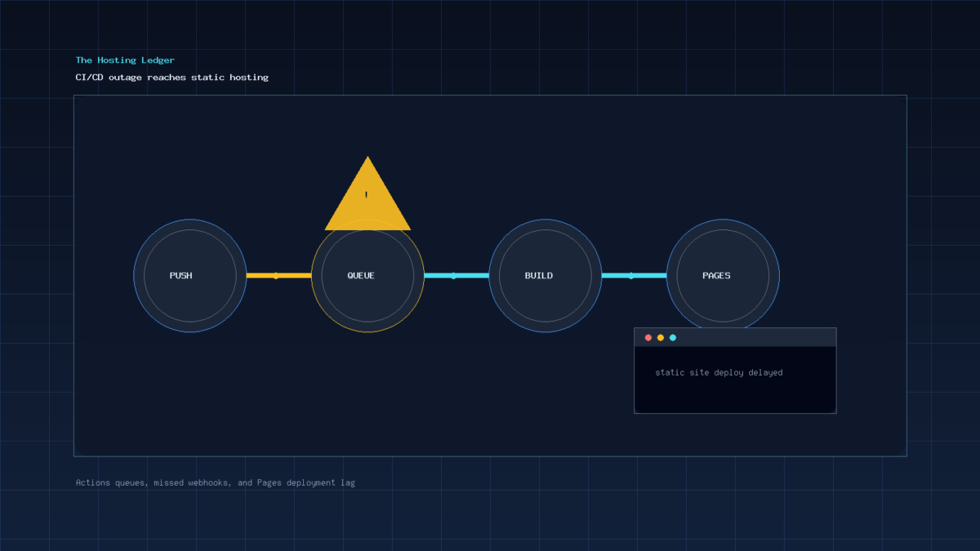This screenshot has height=551, width=980.
Task: Open the PAGES deployment node
Action: (x=723, y=276)
